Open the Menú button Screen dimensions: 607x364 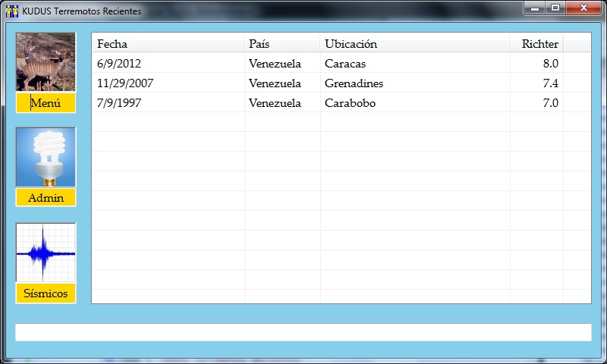point(46,103)
